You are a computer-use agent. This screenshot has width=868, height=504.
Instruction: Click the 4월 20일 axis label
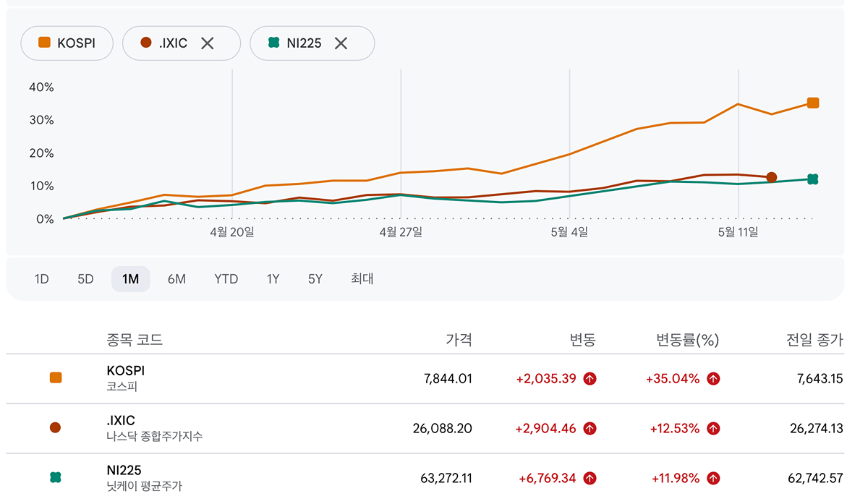232,232
